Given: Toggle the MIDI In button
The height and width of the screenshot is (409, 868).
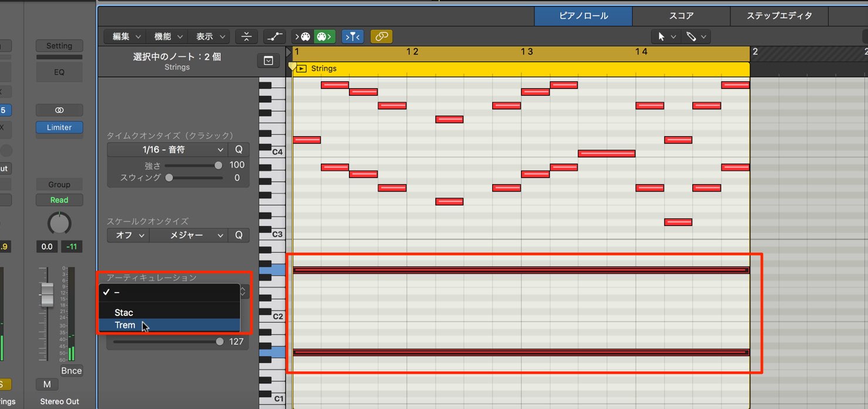Looking at the screenshot, I should coord(303,37).
